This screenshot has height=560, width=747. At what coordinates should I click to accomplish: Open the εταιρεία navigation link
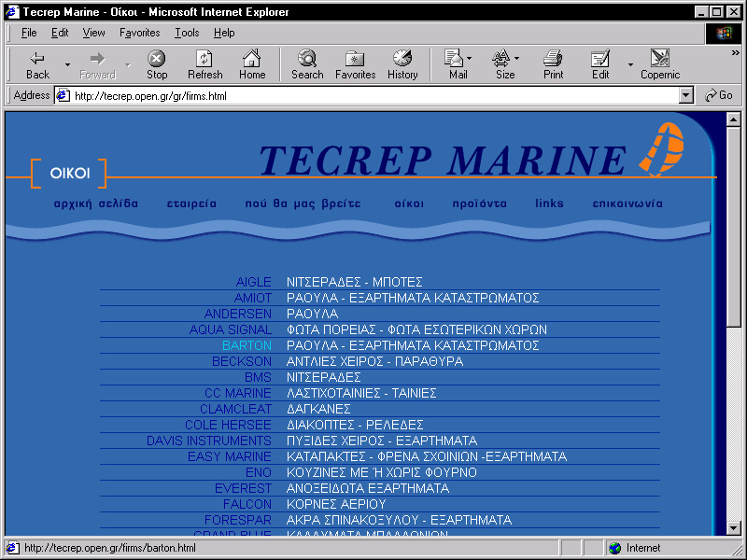point(191,203)
